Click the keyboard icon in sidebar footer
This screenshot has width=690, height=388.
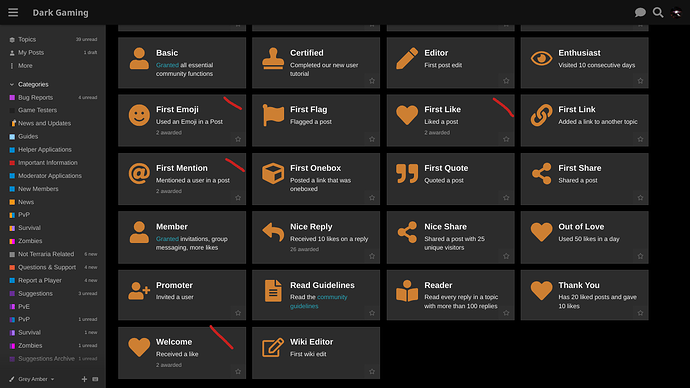95,379
